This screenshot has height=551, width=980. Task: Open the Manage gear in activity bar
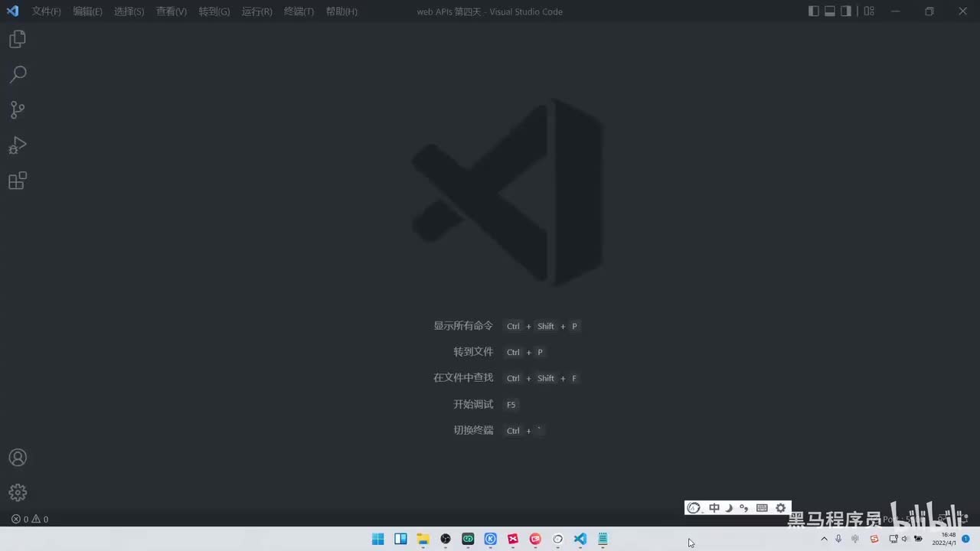(18, 492)
